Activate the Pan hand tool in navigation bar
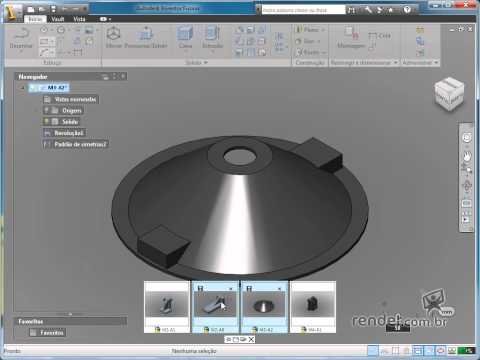Image resolution: width=480 pixels, height=360 pixels. point(467,156)
